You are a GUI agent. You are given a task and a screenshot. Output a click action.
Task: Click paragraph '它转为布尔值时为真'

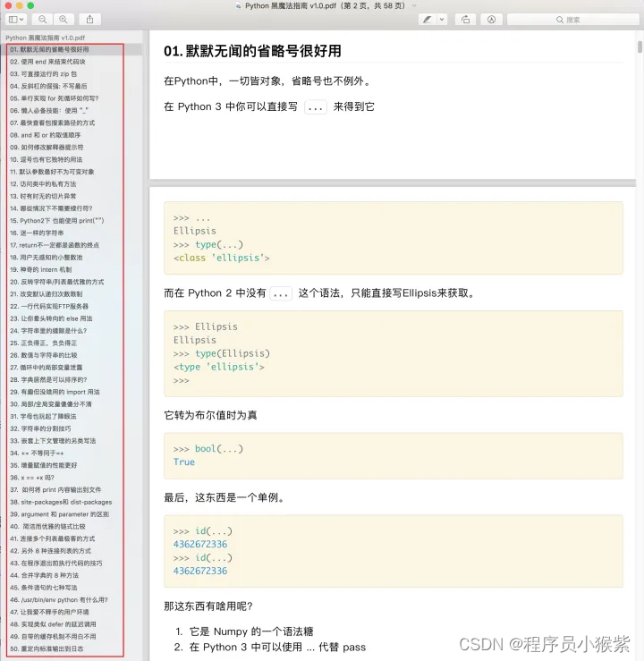pos(210,415)
